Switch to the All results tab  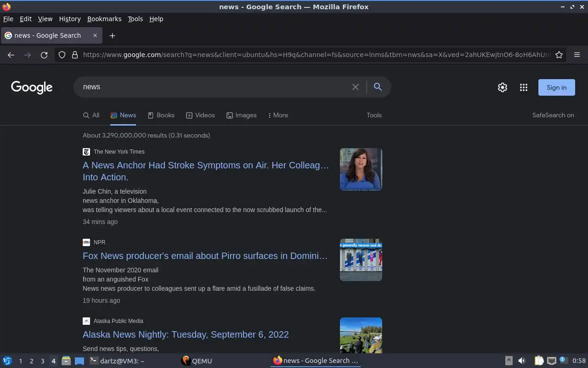[91, 115]
